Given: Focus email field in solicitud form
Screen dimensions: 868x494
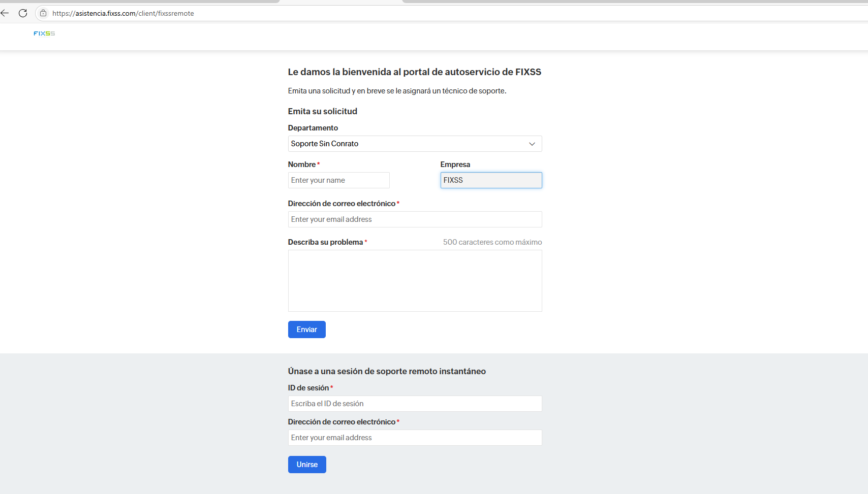Looking at the screenshot, I should click(x=415, y=219).
